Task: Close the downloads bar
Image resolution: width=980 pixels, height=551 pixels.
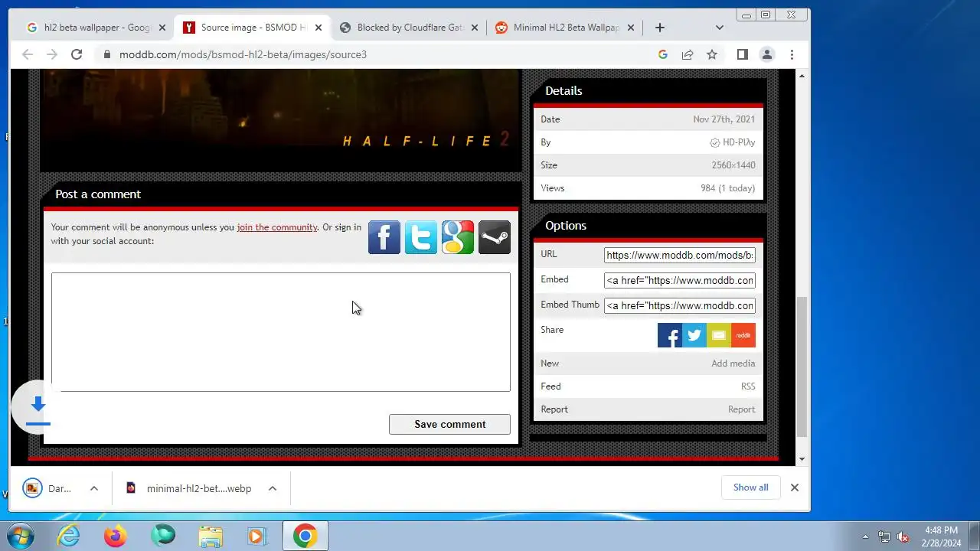Action: point(795,487)
